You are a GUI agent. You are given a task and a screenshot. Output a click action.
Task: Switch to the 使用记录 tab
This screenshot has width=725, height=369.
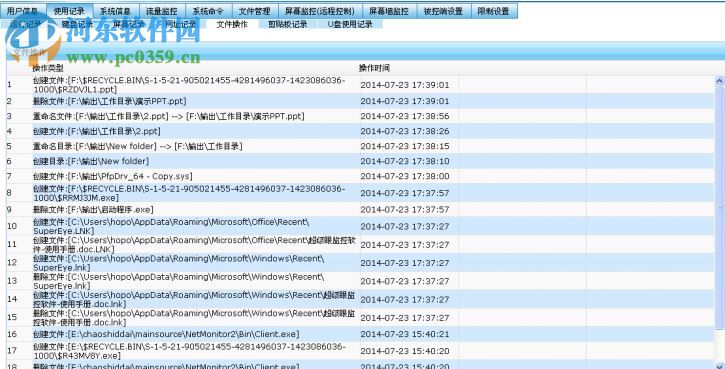(69, 11)
